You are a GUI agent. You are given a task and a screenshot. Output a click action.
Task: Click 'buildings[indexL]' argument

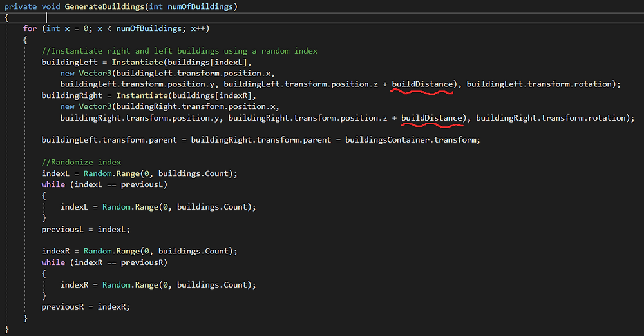(207, 62)
